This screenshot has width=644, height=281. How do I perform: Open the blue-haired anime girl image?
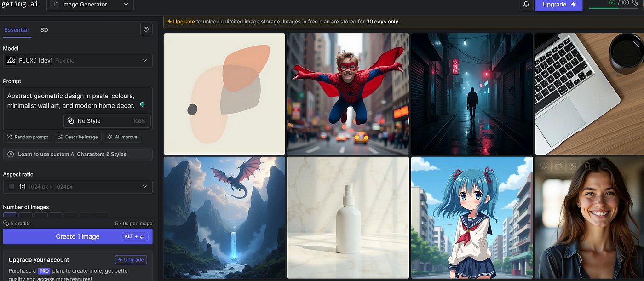pyautogui.click(x=472, y=218)
